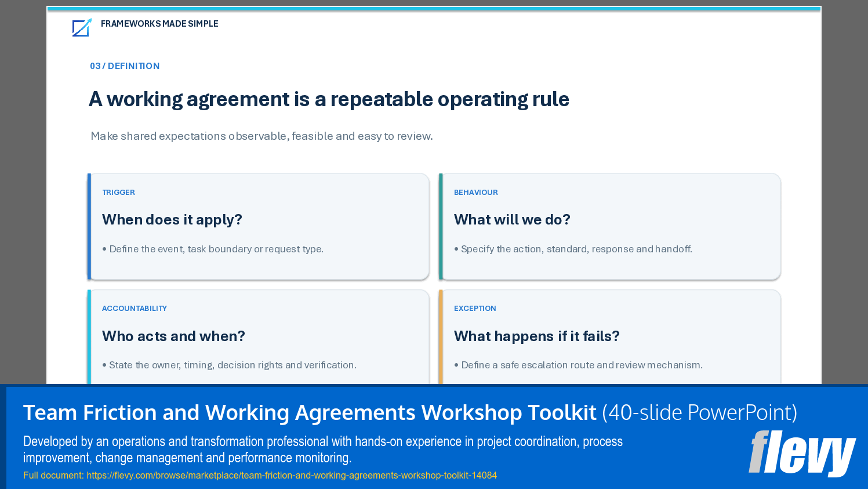Open the flevy.com full document link

coord(292,475)
